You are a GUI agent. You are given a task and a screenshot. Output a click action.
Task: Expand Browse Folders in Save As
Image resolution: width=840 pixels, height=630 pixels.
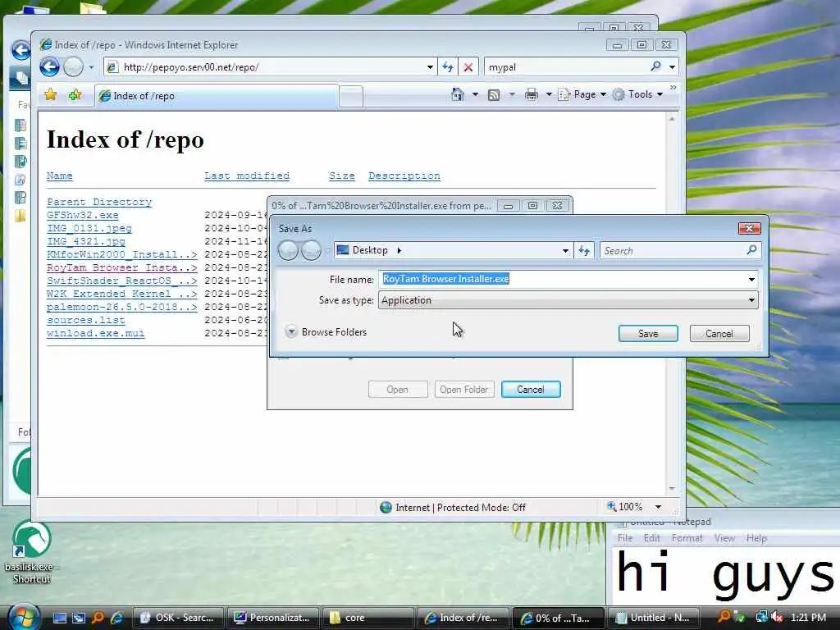coord(326,332)
